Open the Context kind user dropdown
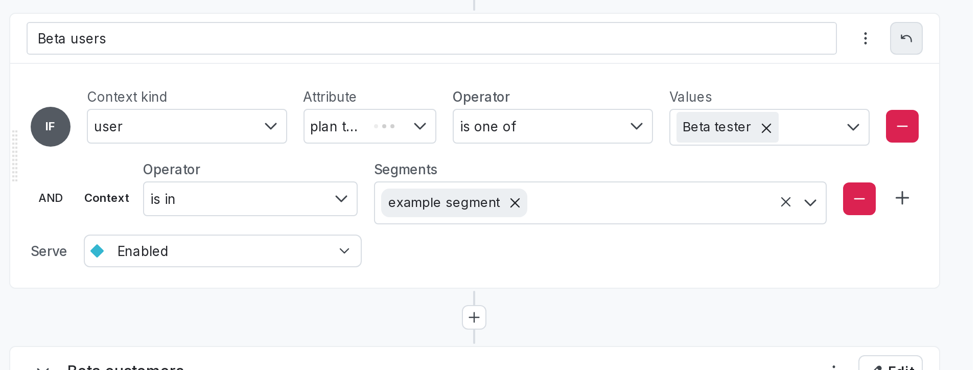The image size is (980, 370). [x=186, y=126]
